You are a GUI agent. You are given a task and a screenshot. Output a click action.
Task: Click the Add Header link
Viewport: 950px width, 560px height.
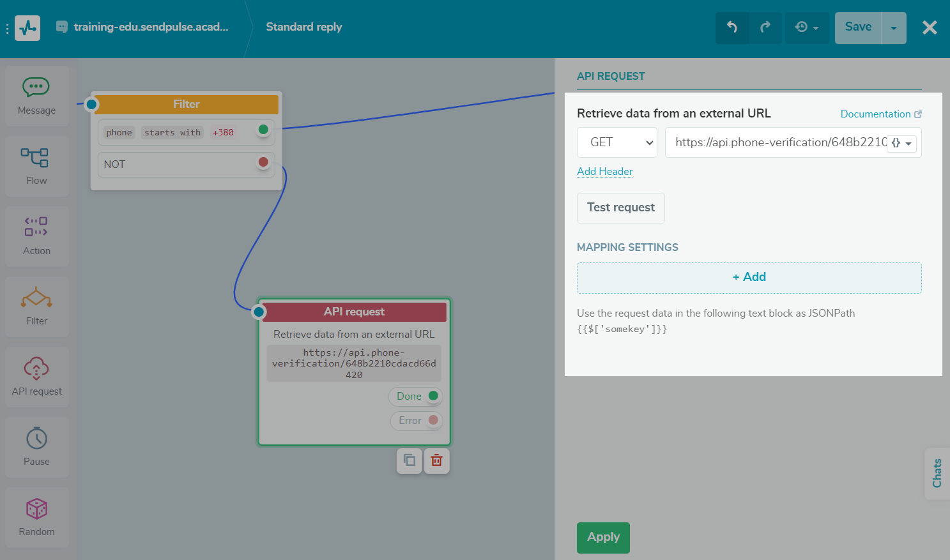point(604,171)
